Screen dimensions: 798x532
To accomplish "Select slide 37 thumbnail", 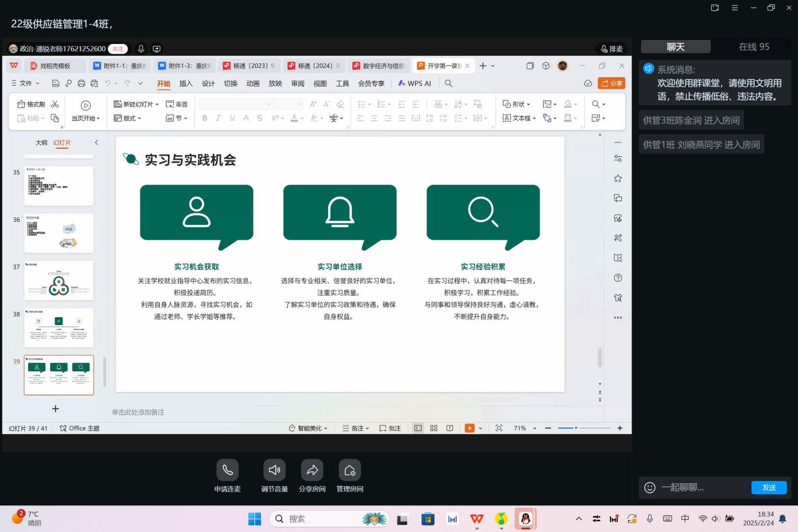I will click(x=59, y=280).
